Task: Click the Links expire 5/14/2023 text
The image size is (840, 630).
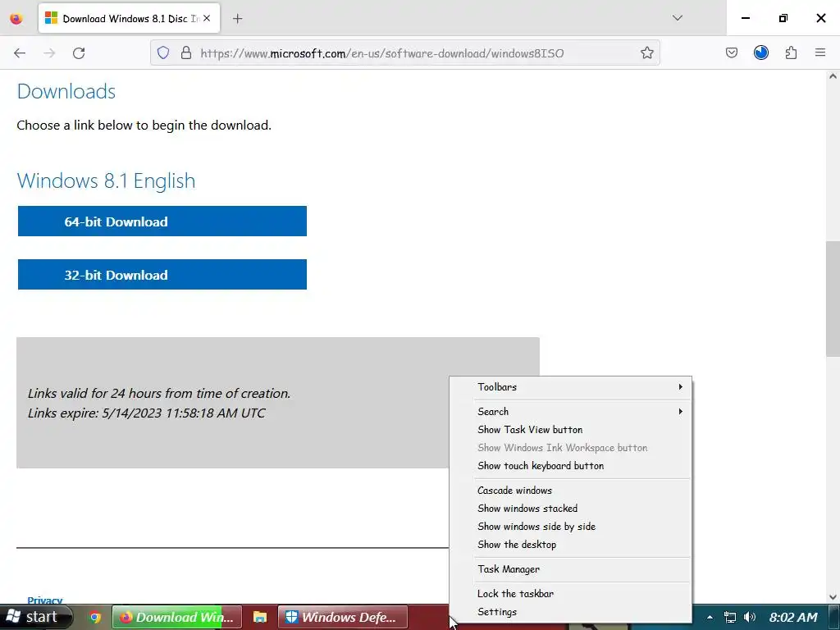Action: [147, 413]
